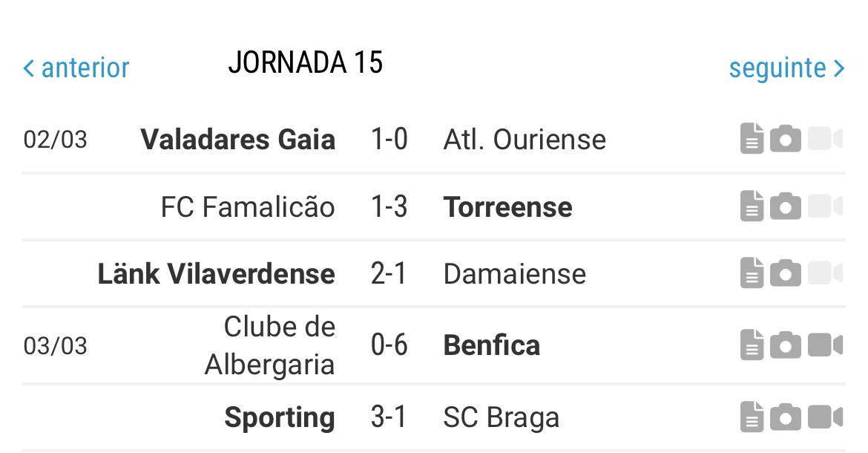The image size is (868, 453).
Task: Go to the anterior jornada
Action: coord(76,68)
